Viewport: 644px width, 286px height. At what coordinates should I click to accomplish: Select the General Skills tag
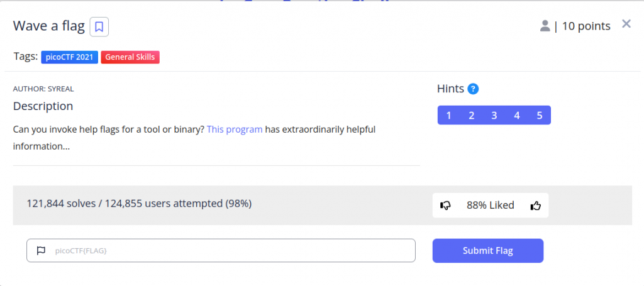tap(130, 57)
